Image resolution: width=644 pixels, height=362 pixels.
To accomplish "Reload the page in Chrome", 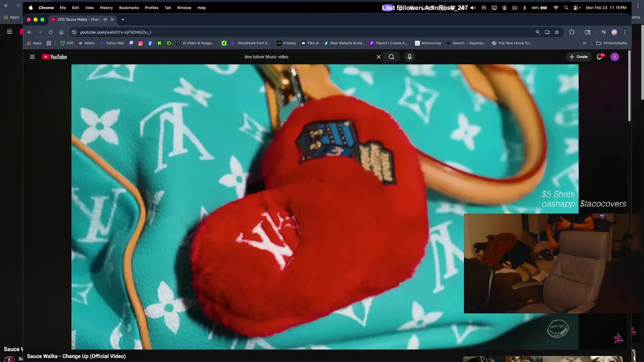I will [50, 32].
